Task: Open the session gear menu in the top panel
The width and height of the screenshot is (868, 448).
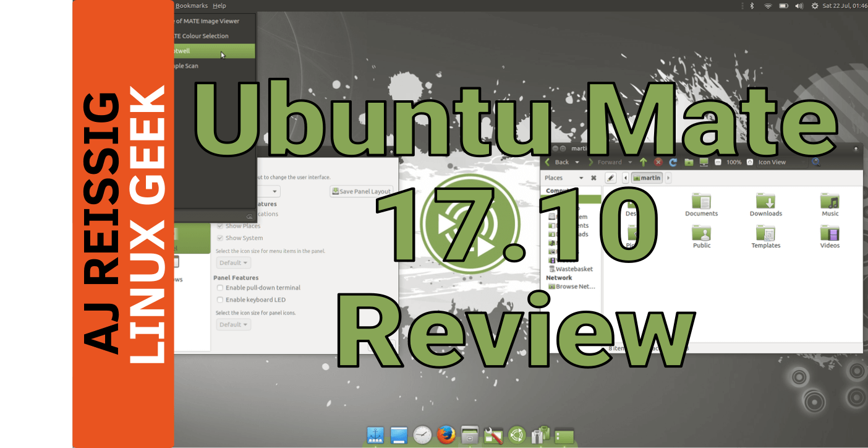Action: [815, 6]
